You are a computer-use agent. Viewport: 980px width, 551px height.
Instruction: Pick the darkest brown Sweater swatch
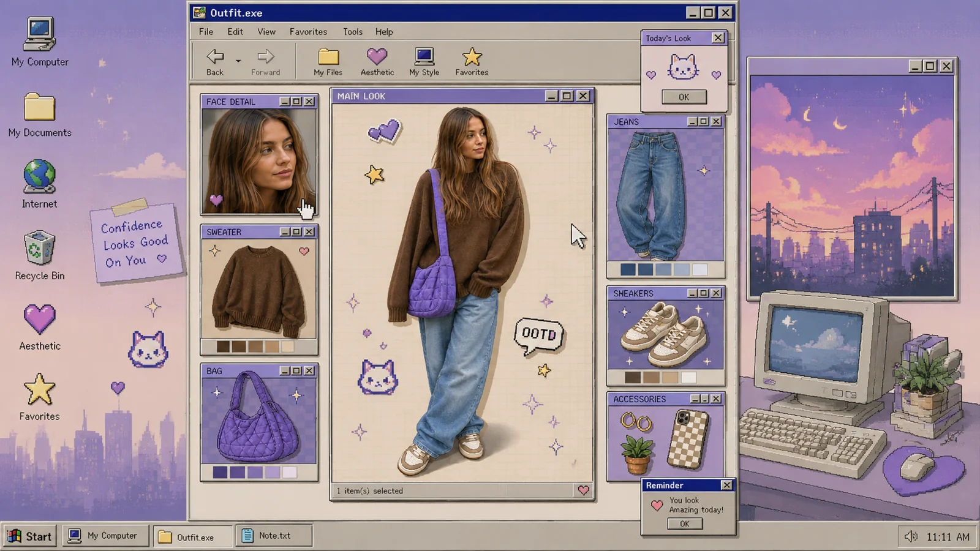(223, 347)
